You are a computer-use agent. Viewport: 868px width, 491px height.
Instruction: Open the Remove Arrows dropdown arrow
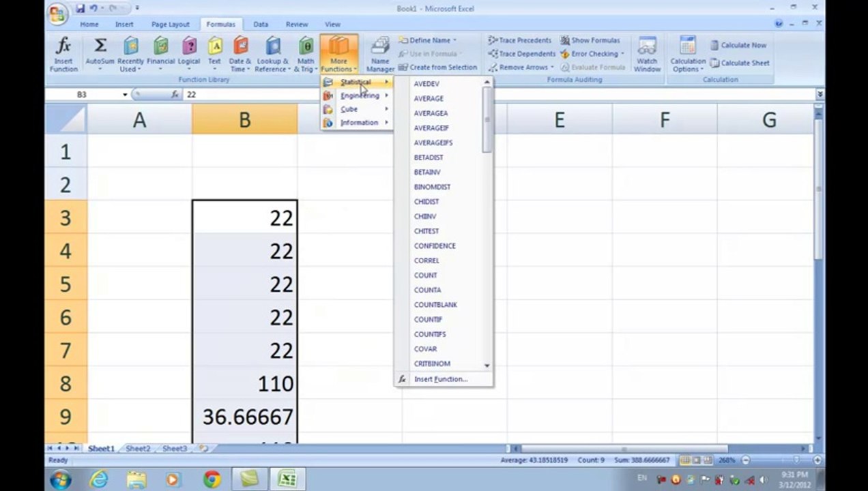552,68
